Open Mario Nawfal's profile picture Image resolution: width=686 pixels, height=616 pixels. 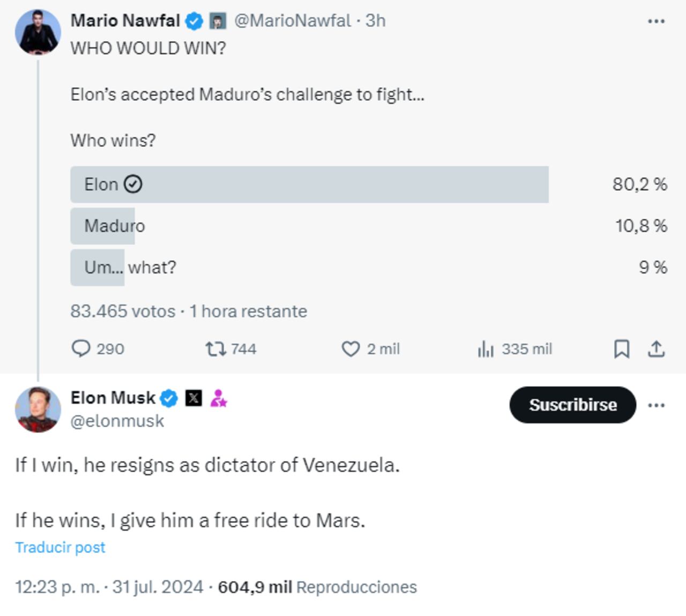tap(36, 32)
